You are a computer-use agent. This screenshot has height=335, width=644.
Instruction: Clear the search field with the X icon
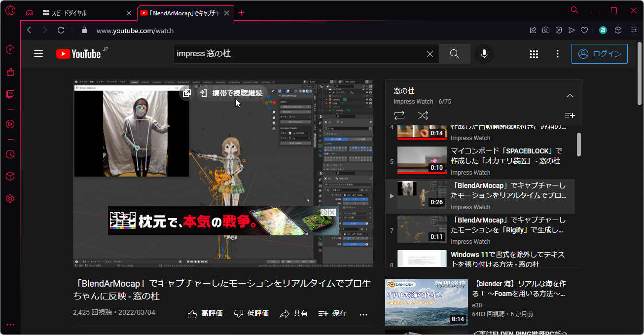point(429,53)
